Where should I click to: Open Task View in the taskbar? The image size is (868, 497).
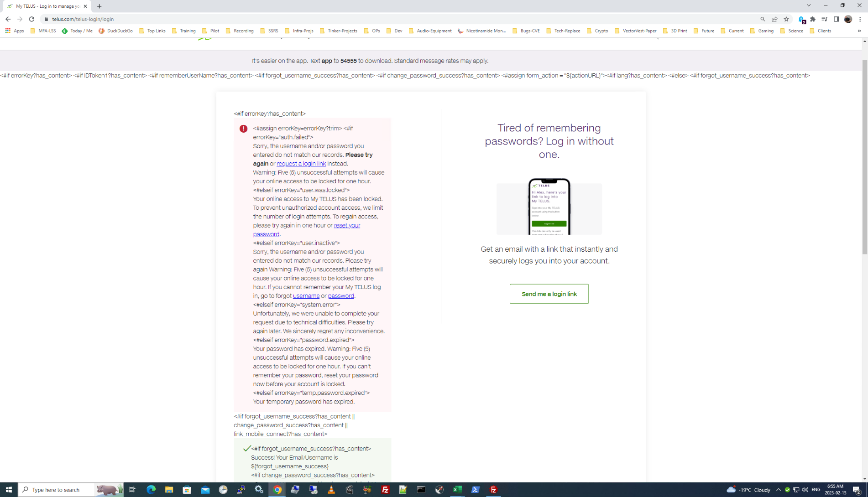coord(132,490)
